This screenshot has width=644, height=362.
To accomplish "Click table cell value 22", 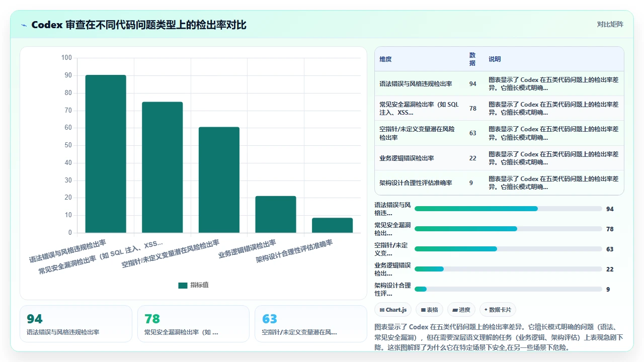I will pyautogui.click(x=472, y=158).
